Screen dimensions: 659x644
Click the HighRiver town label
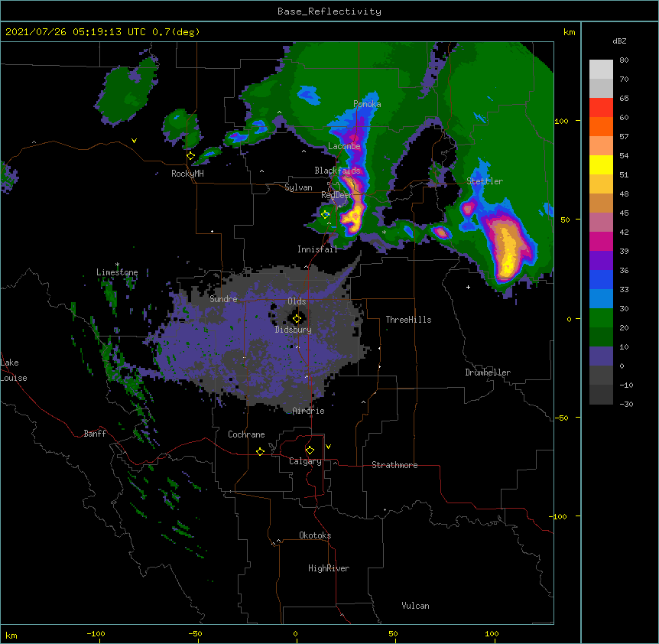pos(329,568)
